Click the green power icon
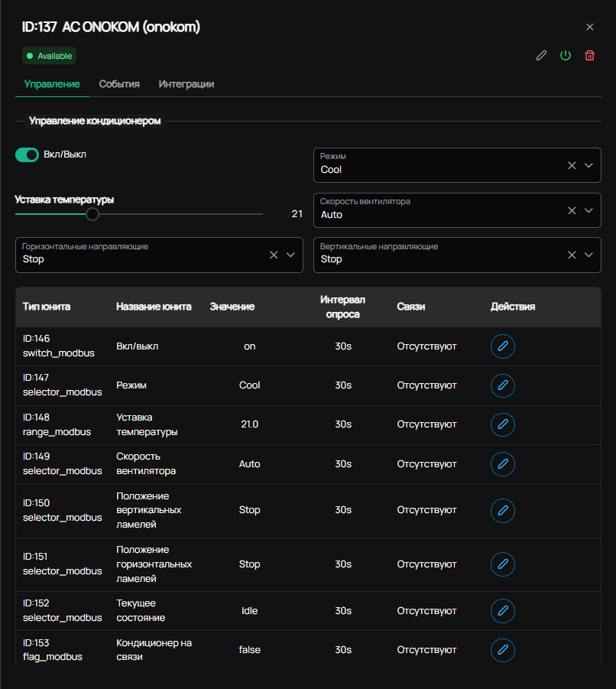Viewport: 616px width, 689px height. [x=566, y=55]
